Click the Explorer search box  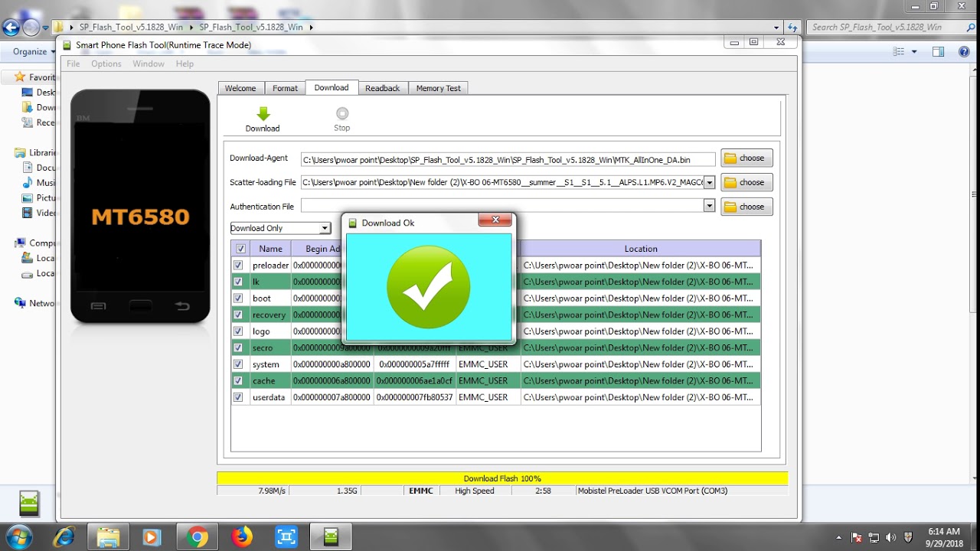pyautogui.click(x=891, y=28)
